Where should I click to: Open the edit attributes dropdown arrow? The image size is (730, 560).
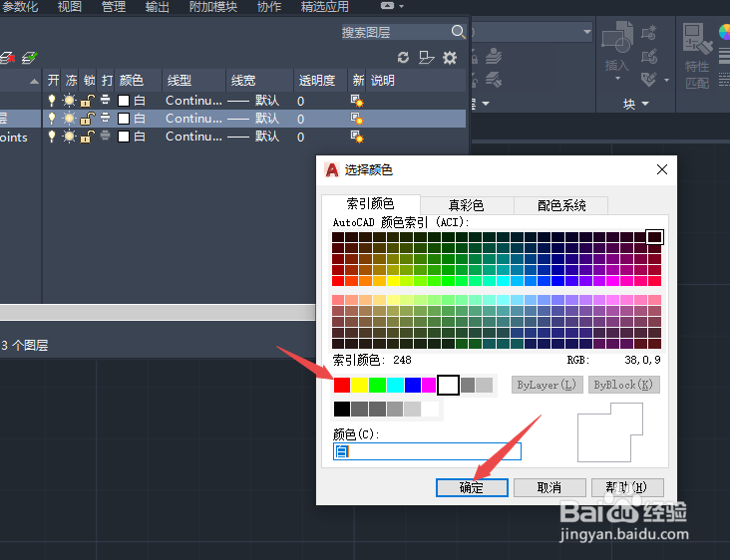[x=666, y=80]
